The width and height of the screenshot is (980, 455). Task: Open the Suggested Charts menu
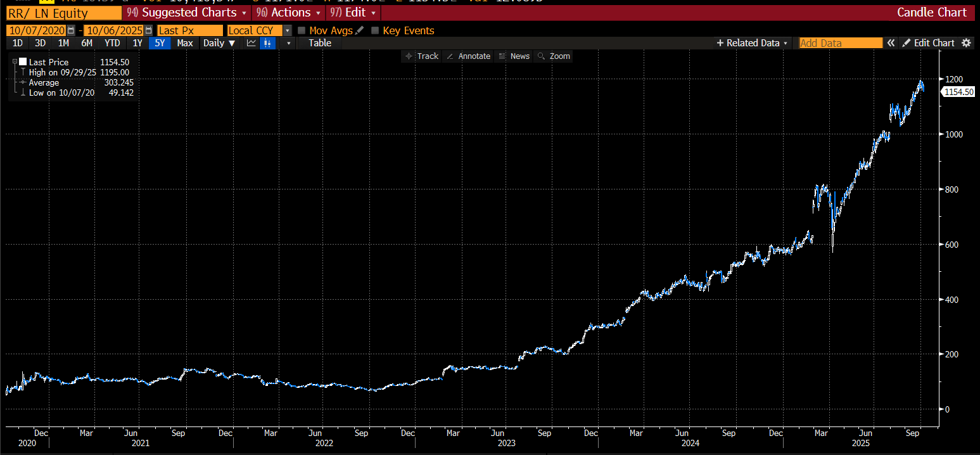point(187,13)
